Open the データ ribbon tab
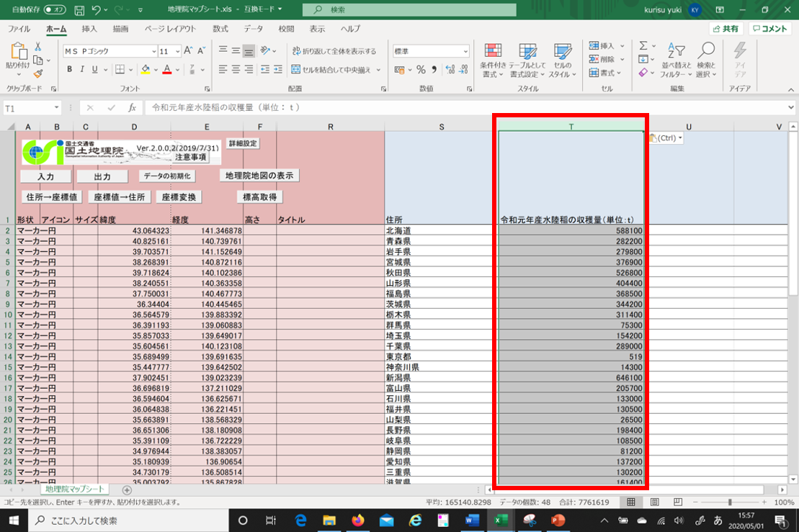Viewport: 799px width, 532px height. 254,29
